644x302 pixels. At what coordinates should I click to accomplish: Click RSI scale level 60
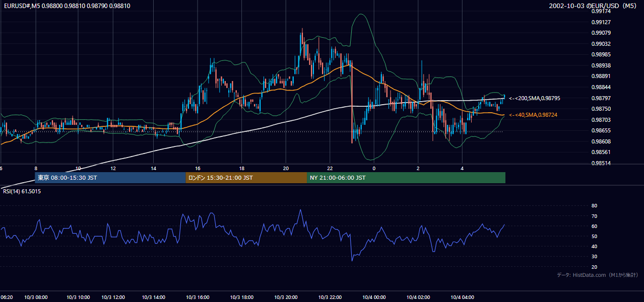pyautogui.click(x=594, y=226)
